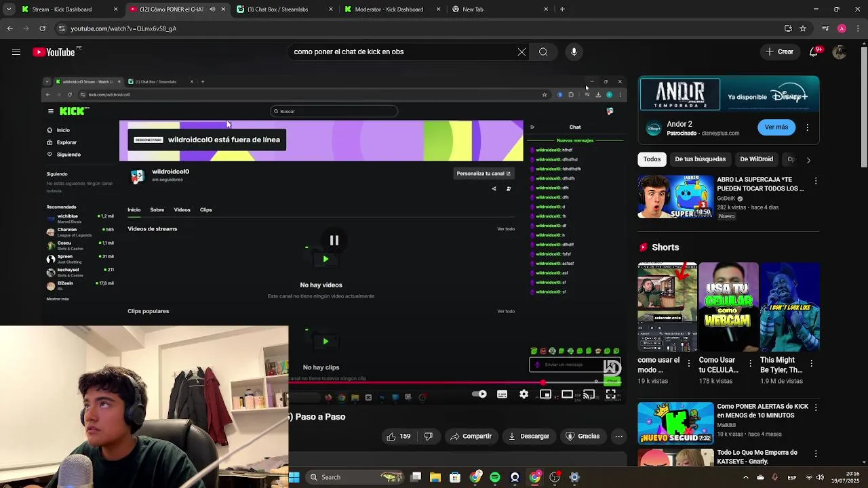Switch to Moderator - Kick Dashboard tab

pyautogui.click(x=392, y=9)
